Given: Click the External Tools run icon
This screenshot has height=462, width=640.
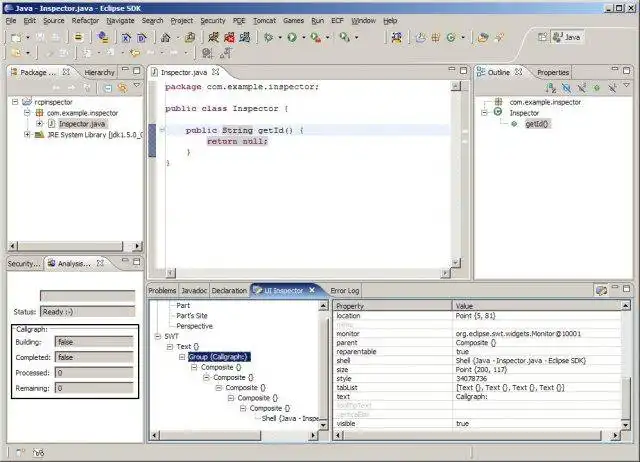Looking at the screenshot, I should [316, 38].
